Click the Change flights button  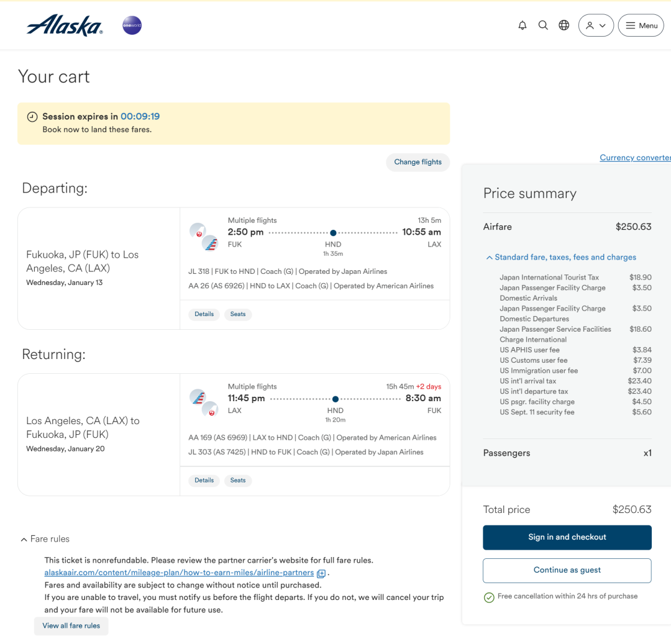pyautogui.click(x=418, y=162)
